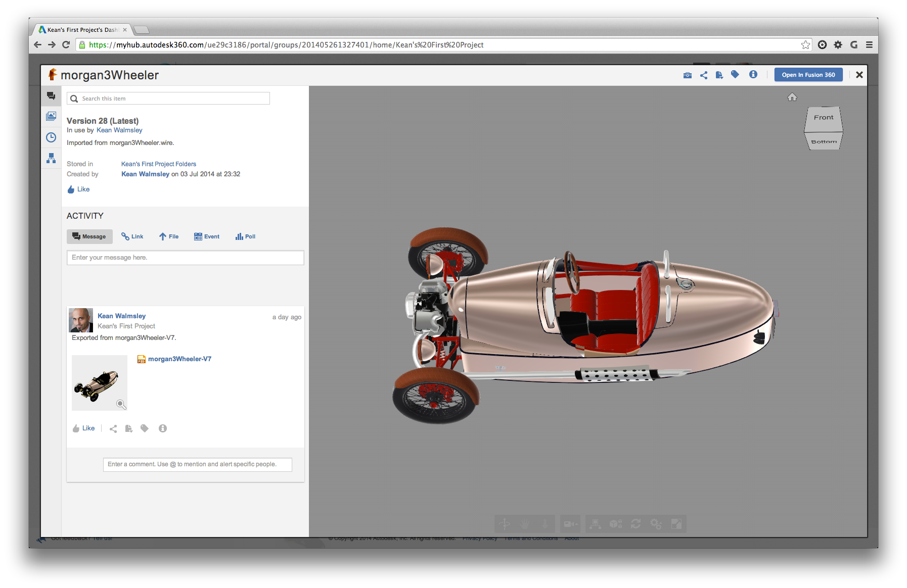Click the toolbox briefcase icon in header
Image resolution: width=907 pixels, height=588 pixels.
pos(688,75)
